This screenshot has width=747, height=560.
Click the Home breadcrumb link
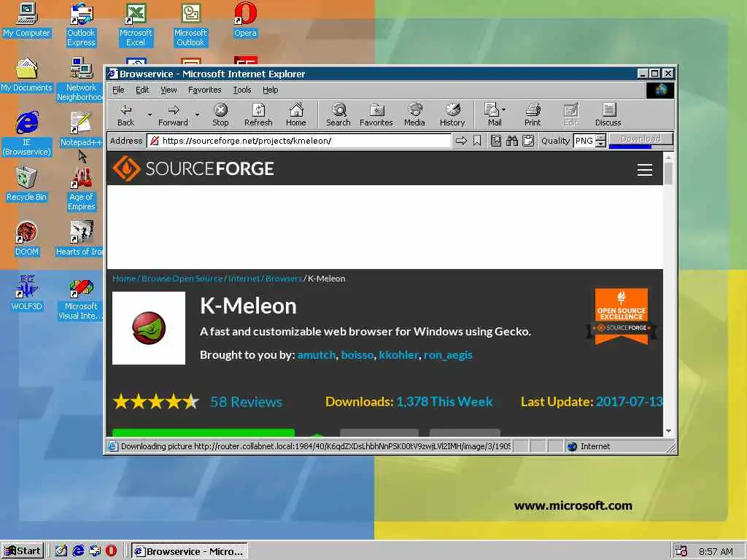tap(124, 279)
